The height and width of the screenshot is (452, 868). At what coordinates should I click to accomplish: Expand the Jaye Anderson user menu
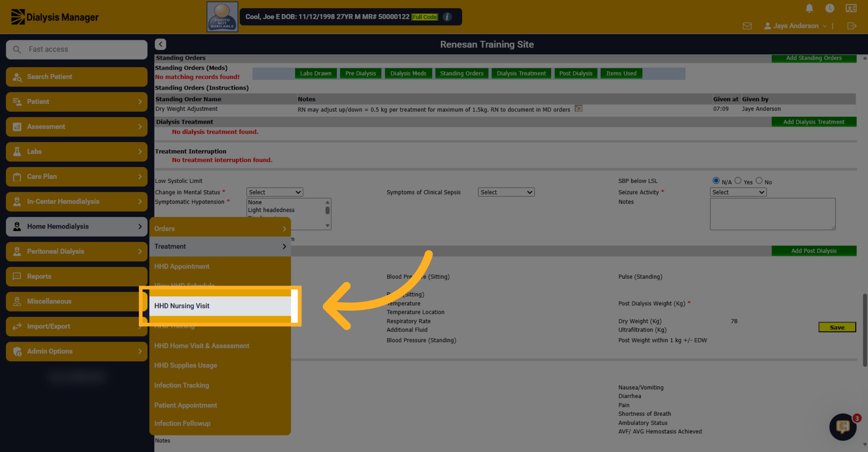(x=795, y=26)
